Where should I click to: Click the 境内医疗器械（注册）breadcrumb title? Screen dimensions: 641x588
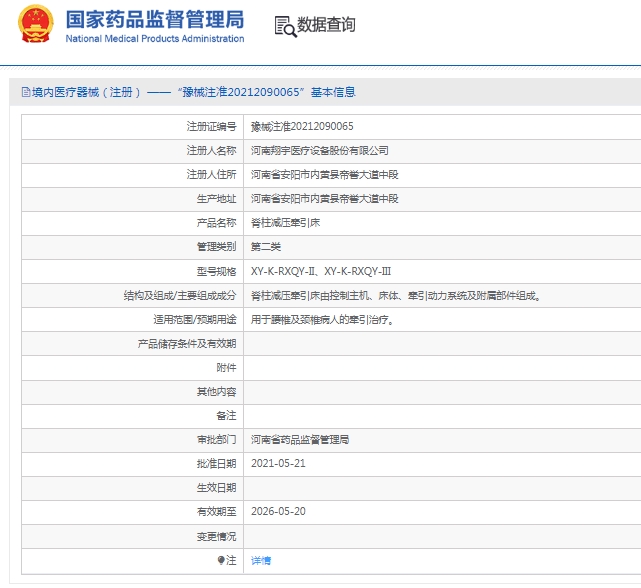[x=86, y=92]
